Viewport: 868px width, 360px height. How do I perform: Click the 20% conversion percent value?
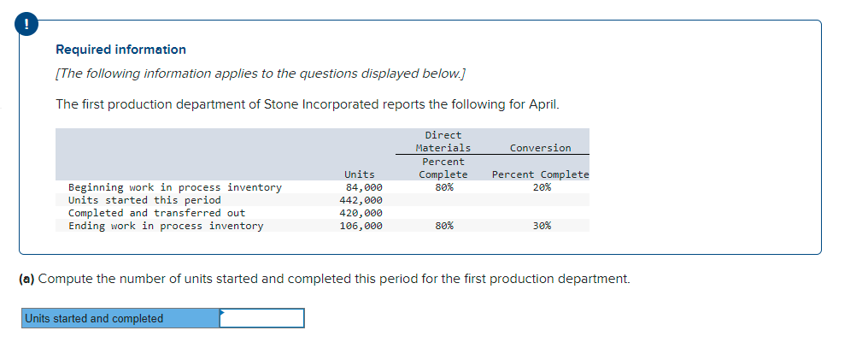(541, 187)
